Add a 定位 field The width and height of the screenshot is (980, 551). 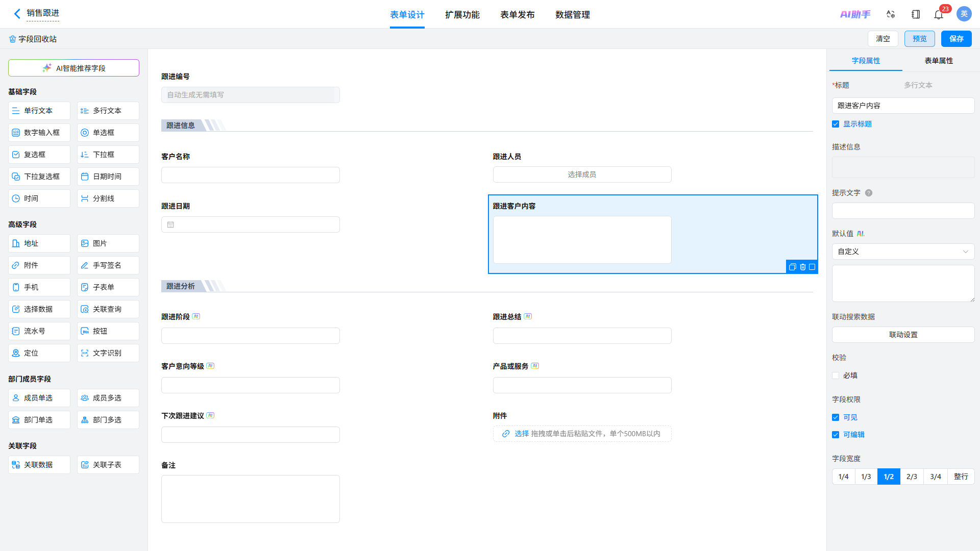(x=39, y=353)
